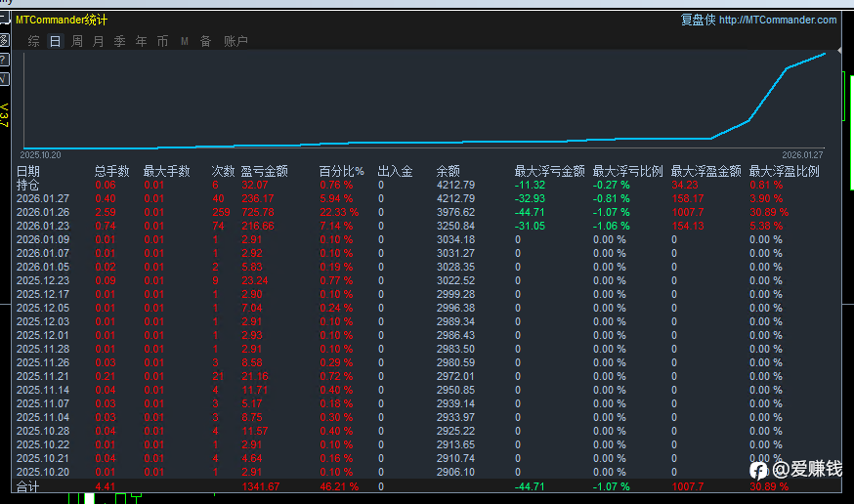Click the 最大浮亏比例 column header
Image resolution: width=854 pixels, height=504 pixels.
627,172
